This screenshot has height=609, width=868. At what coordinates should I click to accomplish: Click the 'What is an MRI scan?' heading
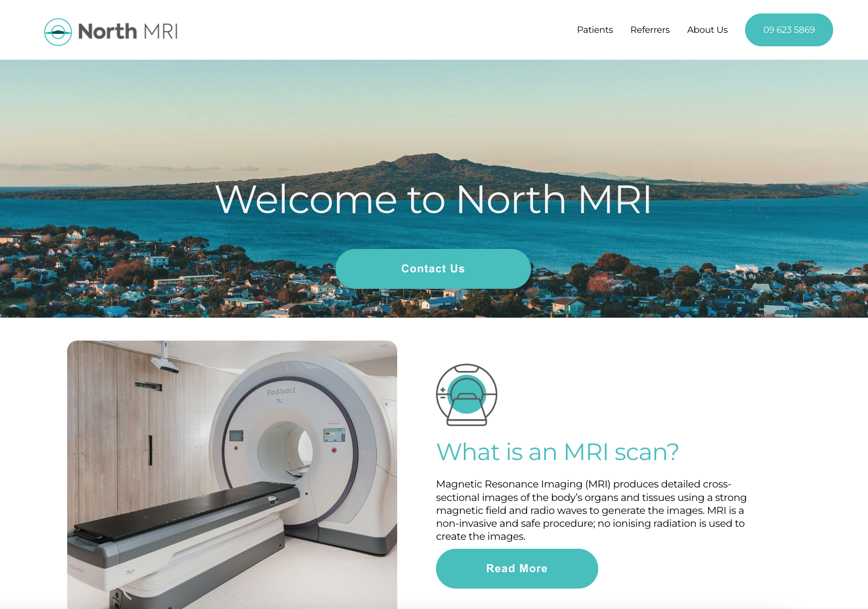click(558, 452)
